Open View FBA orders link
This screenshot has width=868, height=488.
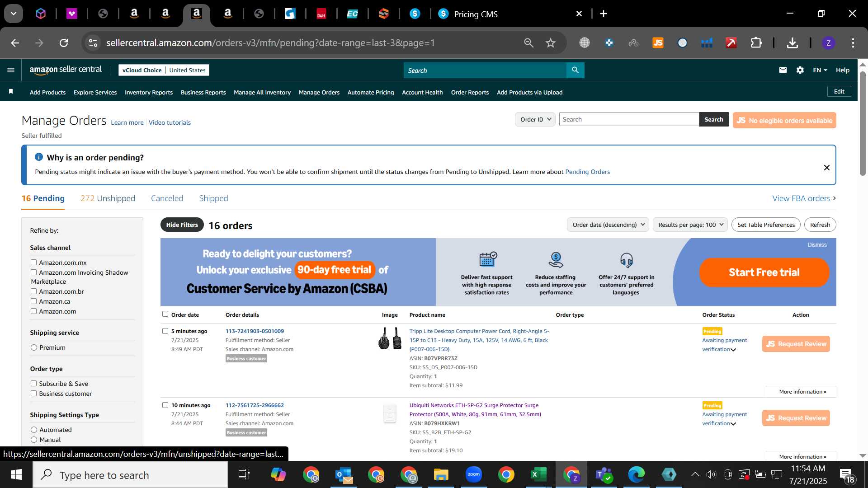coord(804,198)
